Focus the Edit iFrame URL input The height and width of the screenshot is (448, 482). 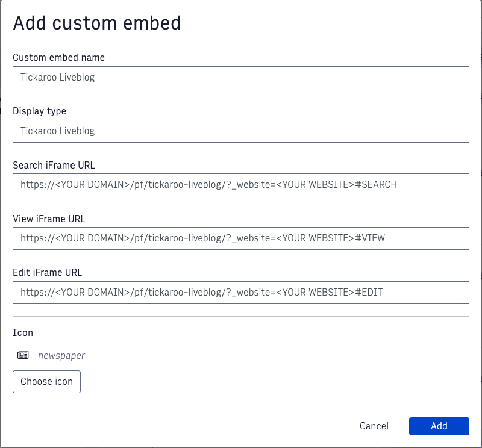click(x=240, y=293)
